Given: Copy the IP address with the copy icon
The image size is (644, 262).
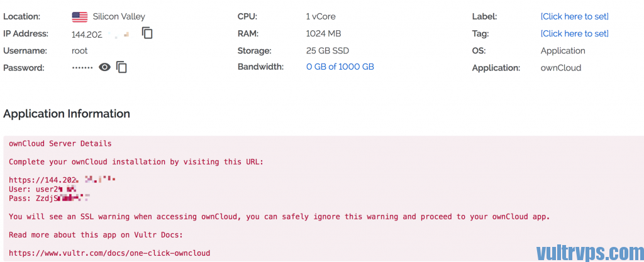Looking at the screenshot, I should click(x=147, y=33).
